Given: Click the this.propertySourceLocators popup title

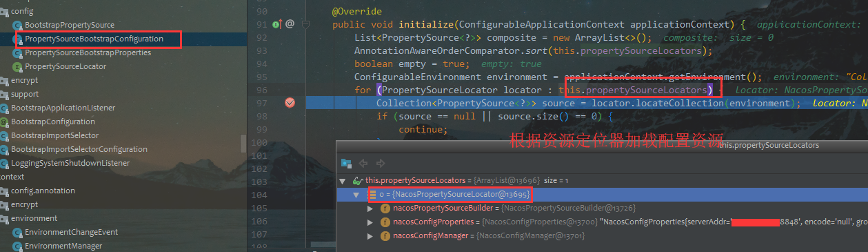Looking at the screenshot, I should pos(769,146).
